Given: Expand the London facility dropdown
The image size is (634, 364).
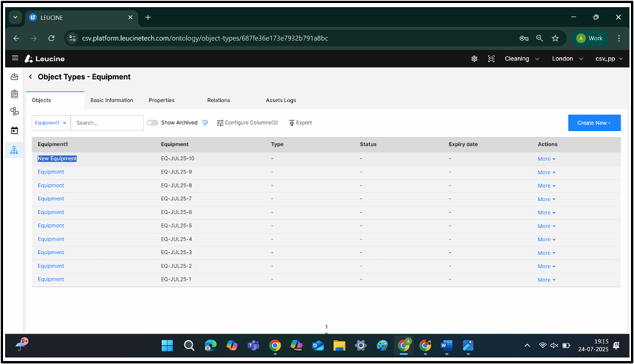Looking at the screenshot, I should [x=567, y=59].
